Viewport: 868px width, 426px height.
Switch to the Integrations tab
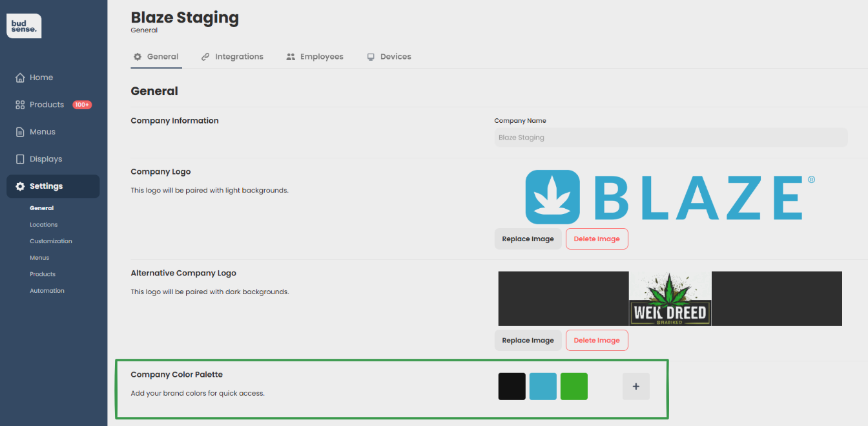(x=232, y=57)
